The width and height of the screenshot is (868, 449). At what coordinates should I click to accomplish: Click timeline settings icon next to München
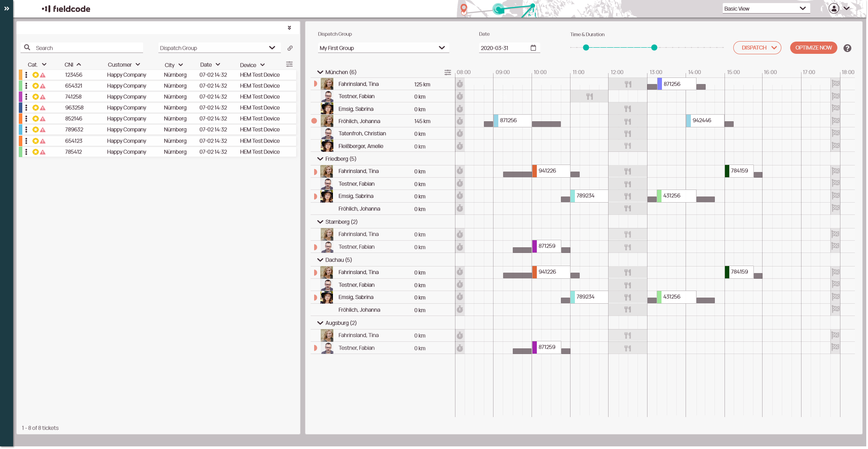pos(448,72)
